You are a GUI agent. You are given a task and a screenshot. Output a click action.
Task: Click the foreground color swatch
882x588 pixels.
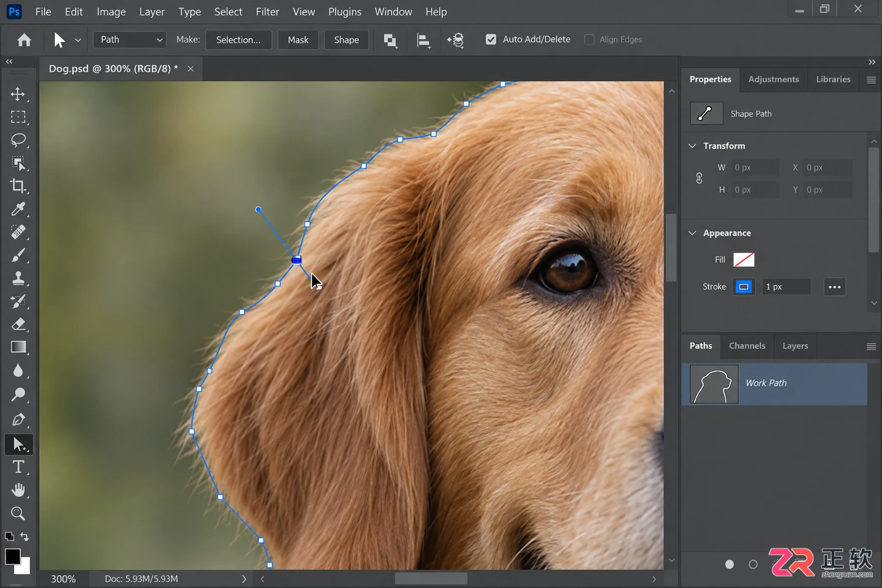(x=12, y=556)
